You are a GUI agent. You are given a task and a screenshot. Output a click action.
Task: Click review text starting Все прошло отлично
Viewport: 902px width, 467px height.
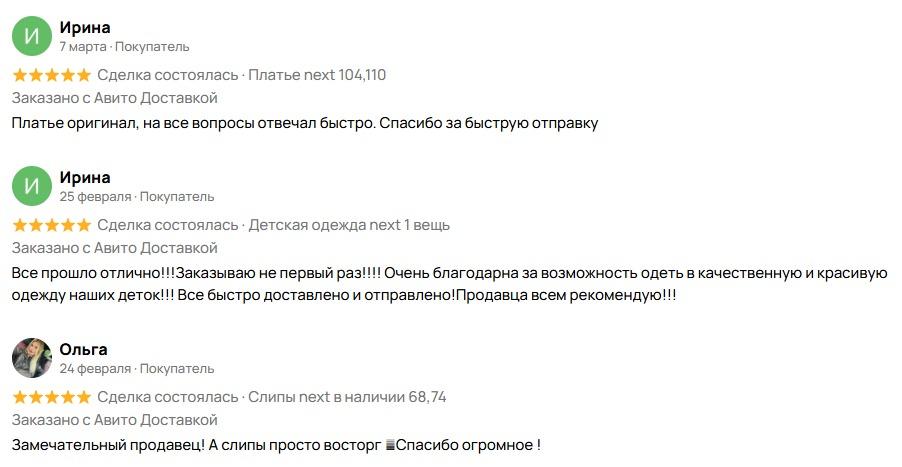pos(450,284)
